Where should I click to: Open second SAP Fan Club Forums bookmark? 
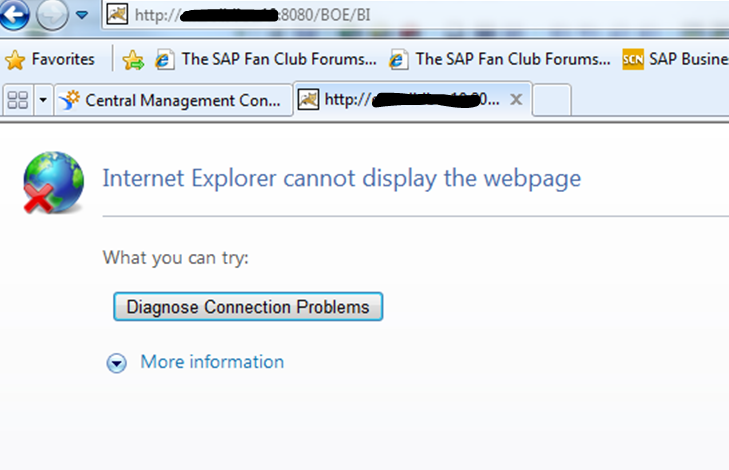499,60
